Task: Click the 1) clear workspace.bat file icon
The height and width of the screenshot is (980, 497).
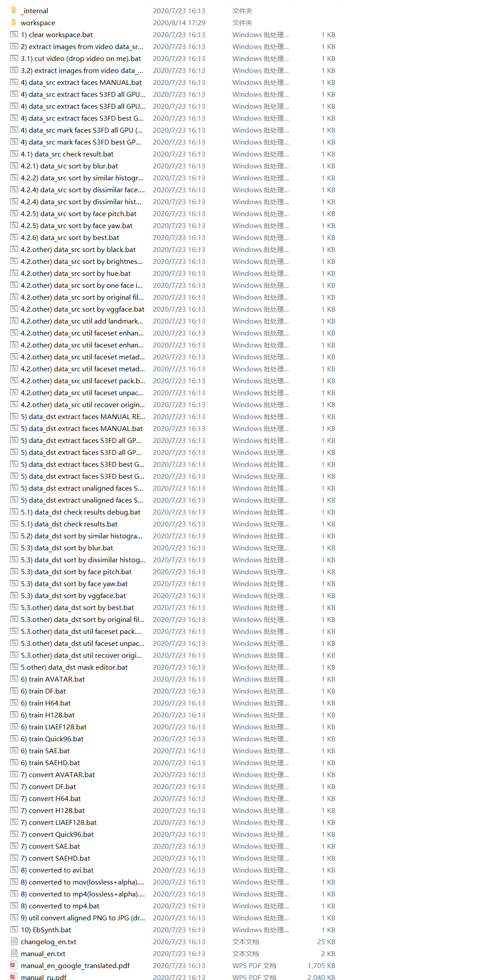Action: click(x=14, y=34)
